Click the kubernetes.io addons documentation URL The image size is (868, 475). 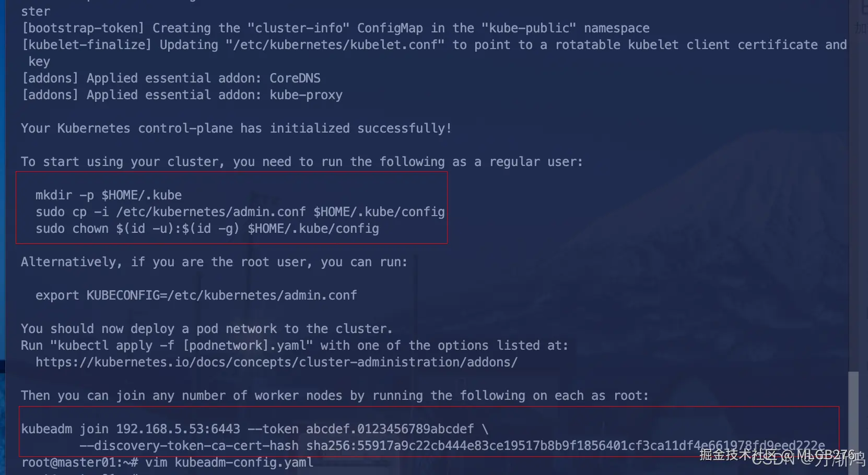point(276,362)
